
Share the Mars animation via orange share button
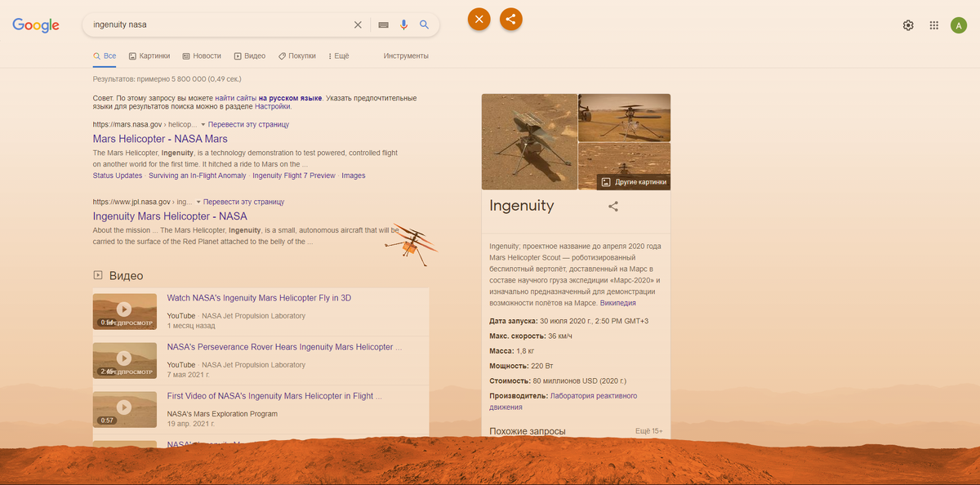(x=510, y=19)
